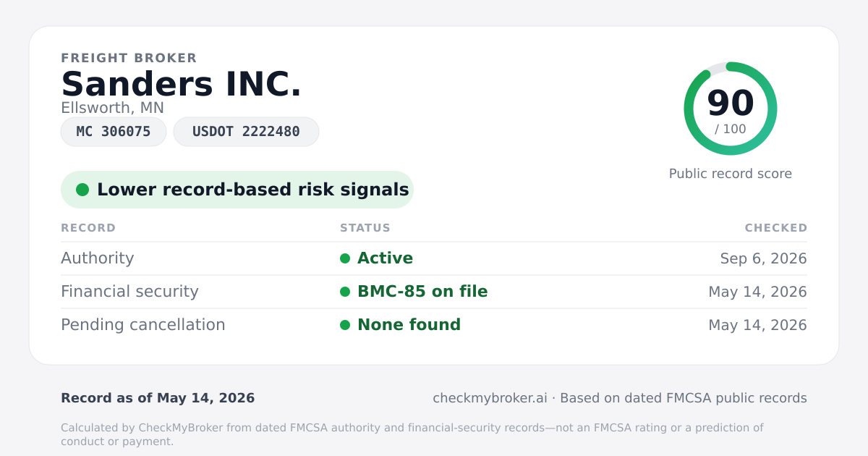The width and height of the screenshot is (868, 456).
Task: Click the green dot next to BMC-85 on file
Action: pyautogui.click(x=345, y=292)
